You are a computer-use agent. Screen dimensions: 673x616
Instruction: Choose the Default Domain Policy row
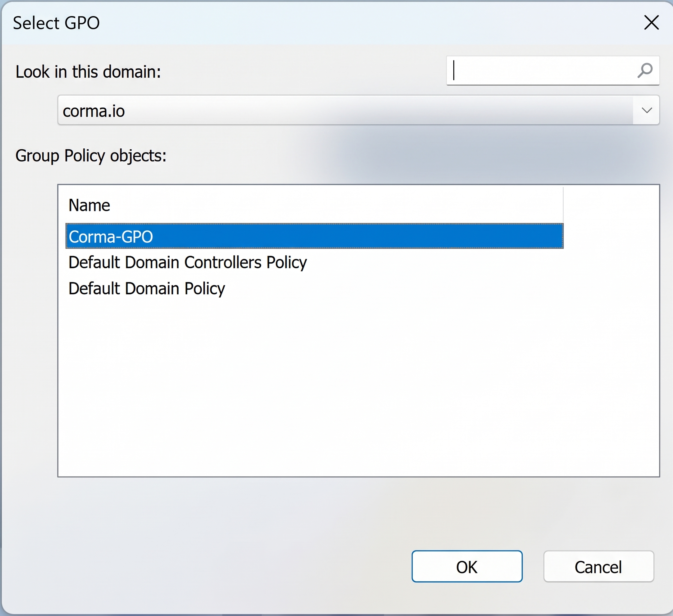[x=314, y=288]
